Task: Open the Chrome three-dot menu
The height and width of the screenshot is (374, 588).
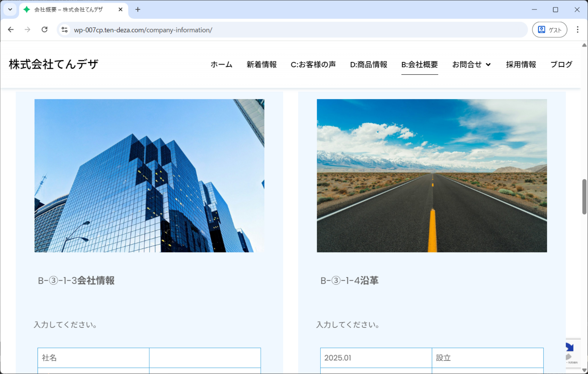Action: pyautogui.click(x=577, y=29)
